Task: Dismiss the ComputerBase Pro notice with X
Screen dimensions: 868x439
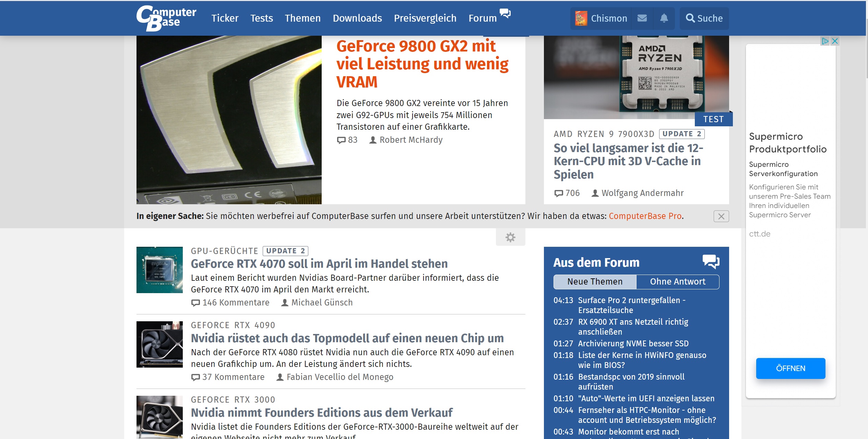Action: (x=721, y=216)
